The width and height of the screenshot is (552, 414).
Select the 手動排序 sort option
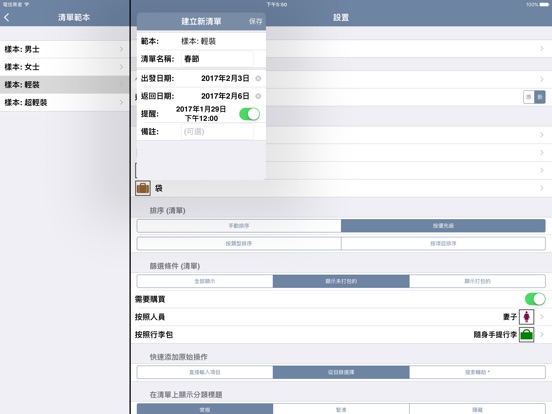click(239, 226)
